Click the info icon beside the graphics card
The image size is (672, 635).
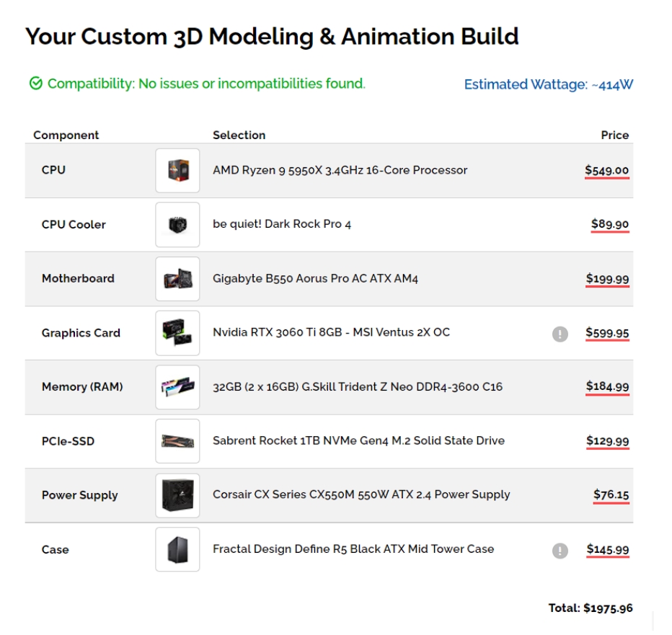click(560, 334)
